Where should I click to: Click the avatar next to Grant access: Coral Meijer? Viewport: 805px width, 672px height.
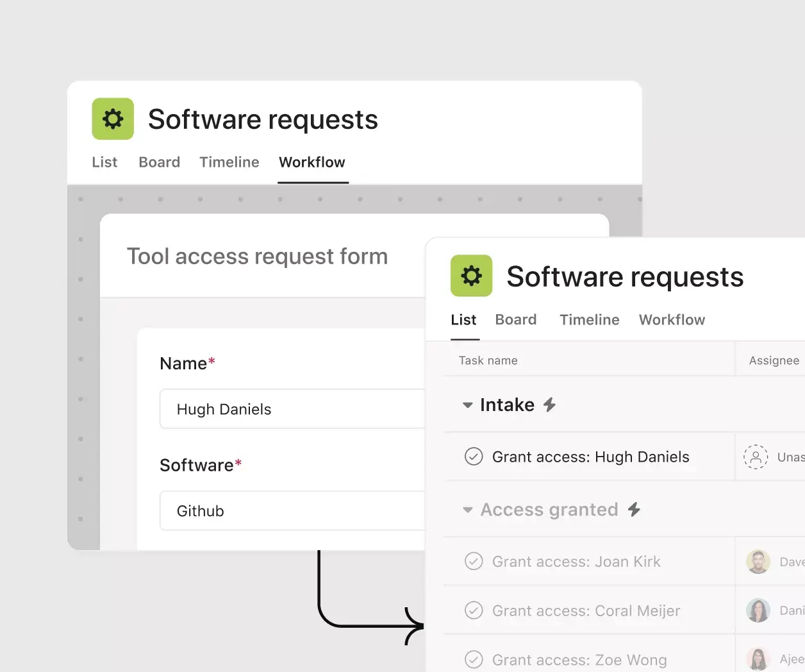[x=758, y=610]
